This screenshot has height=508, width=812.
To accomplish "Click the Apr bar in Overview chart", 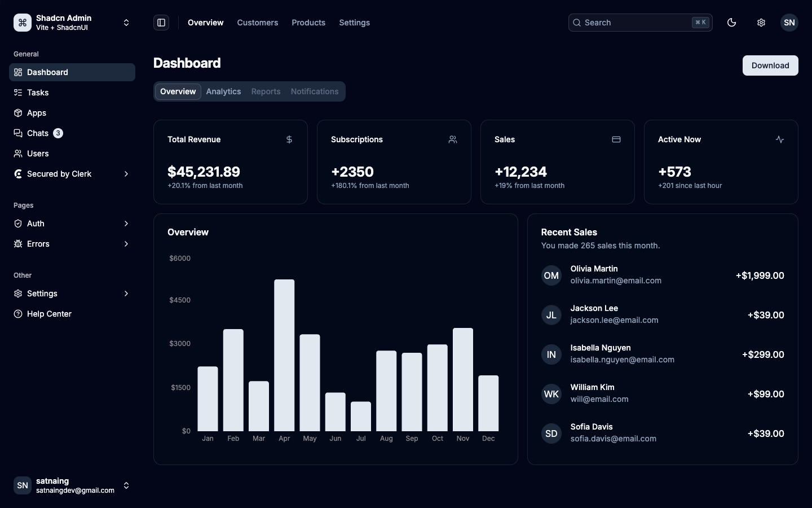I will [x=284, y=355].
